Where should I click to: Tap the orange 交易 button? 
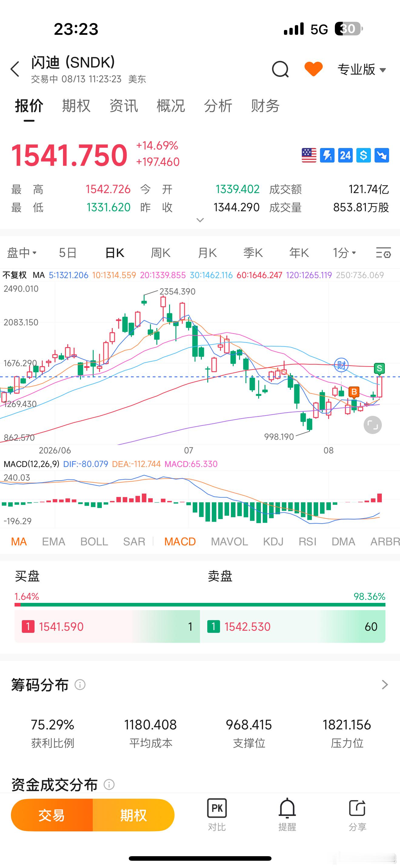[x=52, y=815]
